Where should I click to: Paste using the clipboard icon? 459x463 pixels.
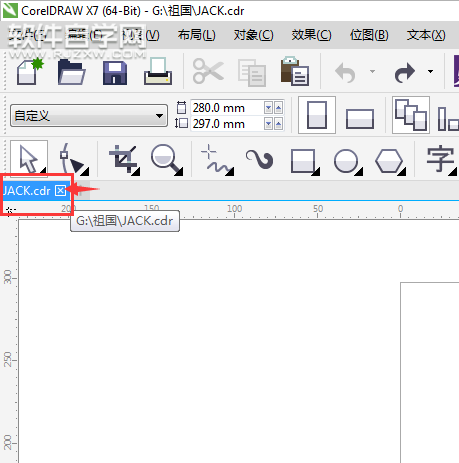click(295, 71)
